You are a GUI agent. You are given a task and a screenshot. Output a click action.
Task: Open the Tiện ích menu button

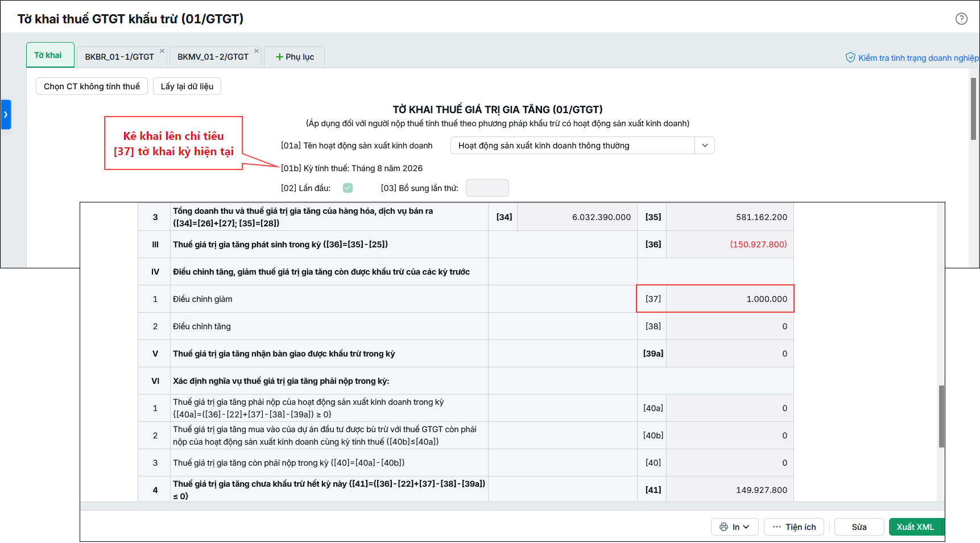795,527
